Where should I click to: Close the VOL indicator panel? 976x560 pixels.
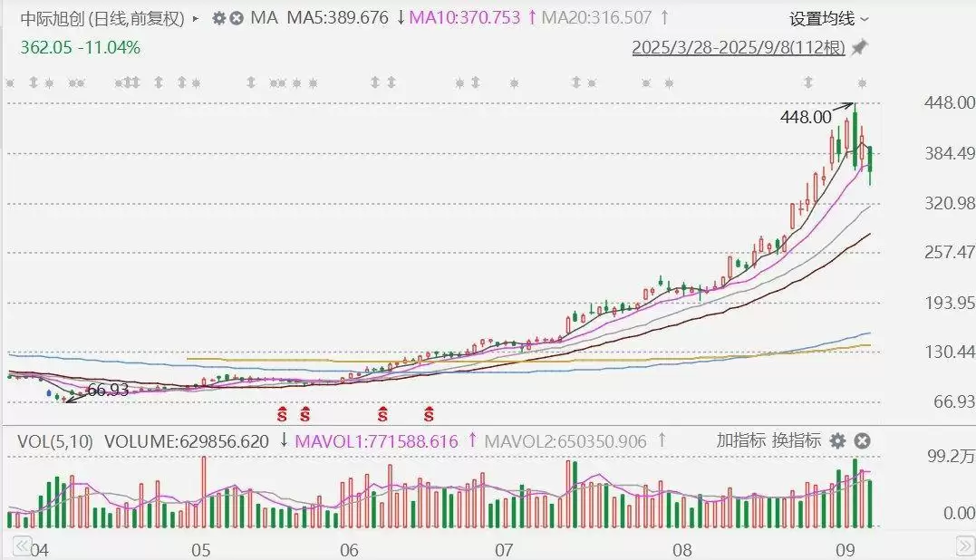click(862, 441)
